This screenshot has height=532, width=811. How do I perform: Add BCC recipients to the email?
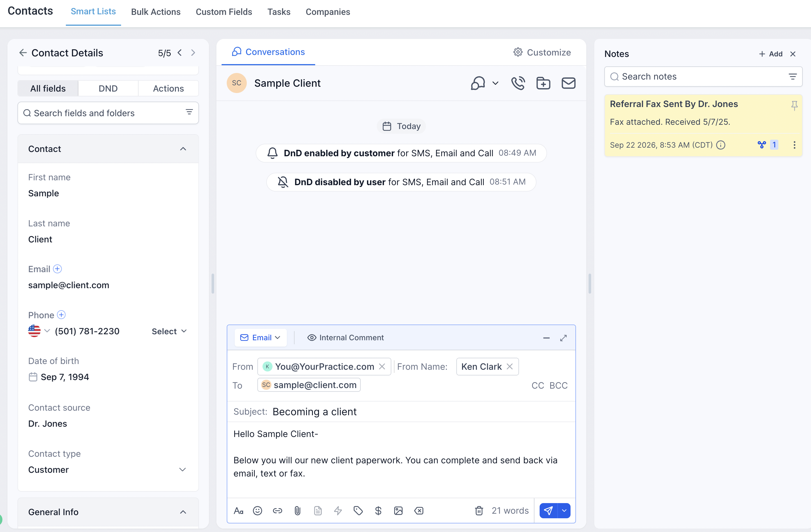[x=559, y=385]
